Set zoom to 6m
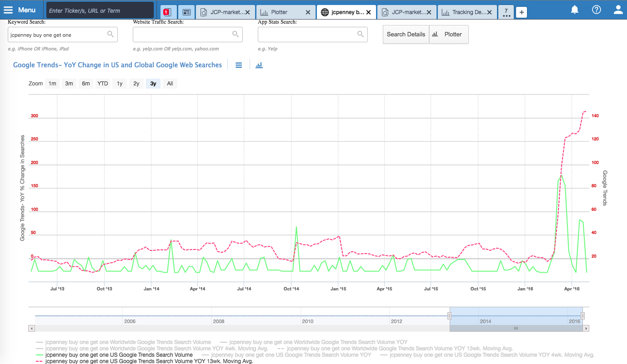 click(x=86, y=84)
